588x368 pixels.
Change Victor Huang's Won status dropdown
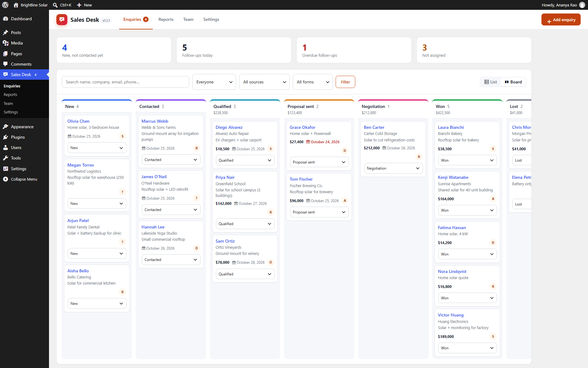point(467,348)
